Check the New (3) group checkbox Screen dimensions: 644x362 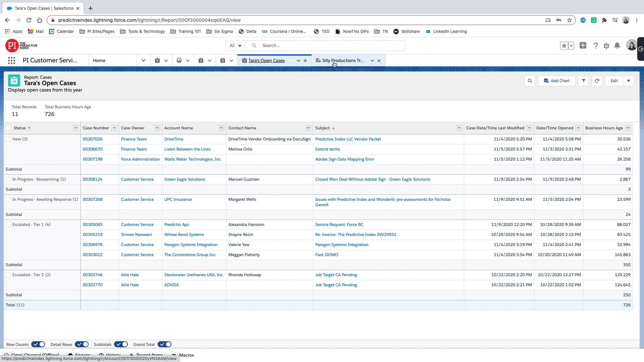click(8, 139)
